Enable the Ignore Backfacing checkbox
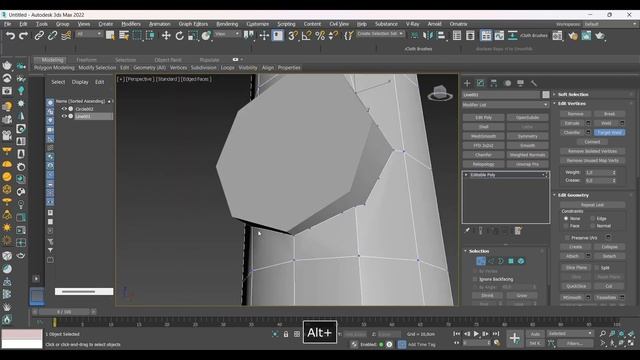 (475, 279)
